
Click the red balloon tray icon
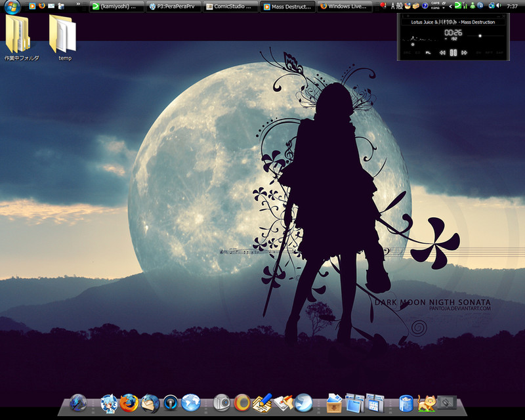(383, 5)
